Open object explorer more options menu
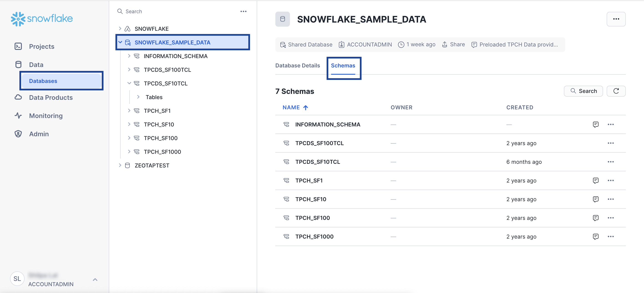 tap(243, 12)
